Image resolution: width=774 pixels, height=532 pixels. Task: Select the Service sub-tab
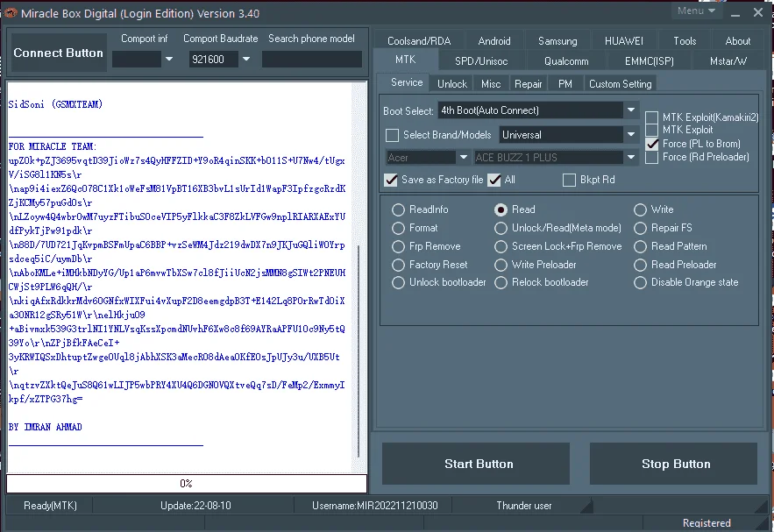[x=407, y=82]
